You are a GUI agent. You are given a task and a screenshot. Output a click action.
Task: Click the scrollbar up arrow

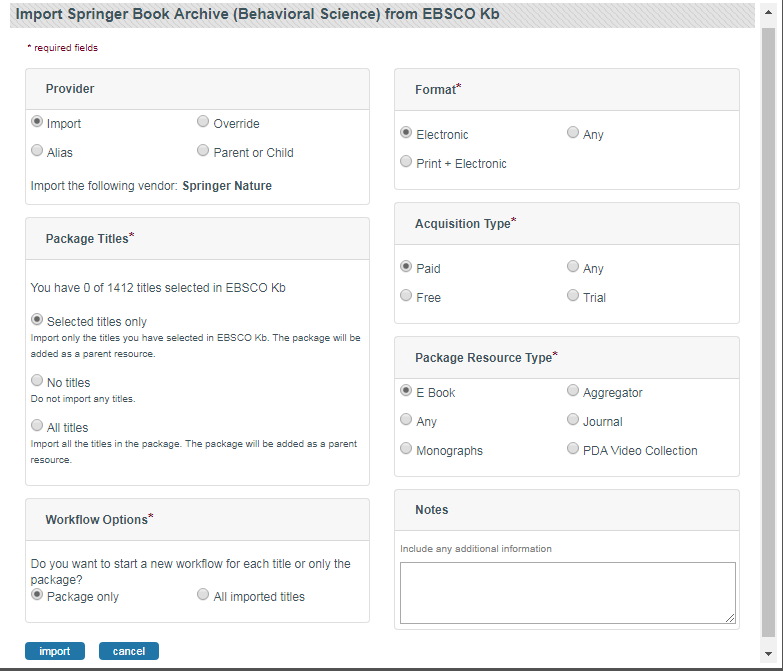(768, 12)
